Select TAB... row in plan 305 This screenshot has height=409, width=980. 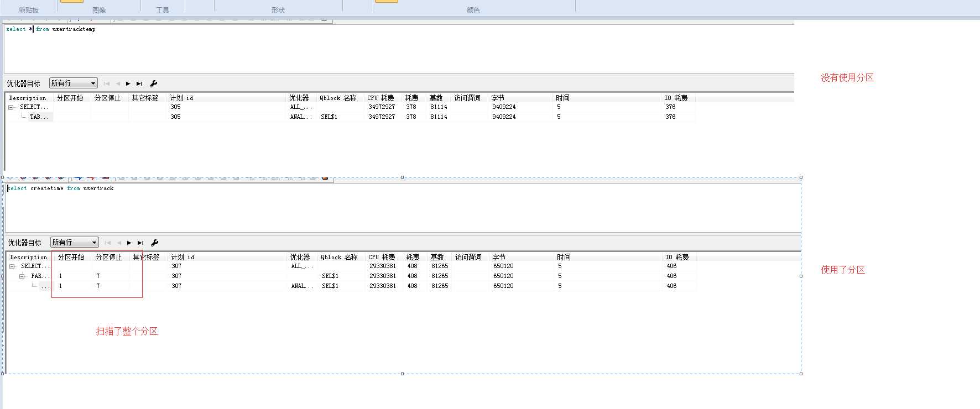click(x=39, y=117)
